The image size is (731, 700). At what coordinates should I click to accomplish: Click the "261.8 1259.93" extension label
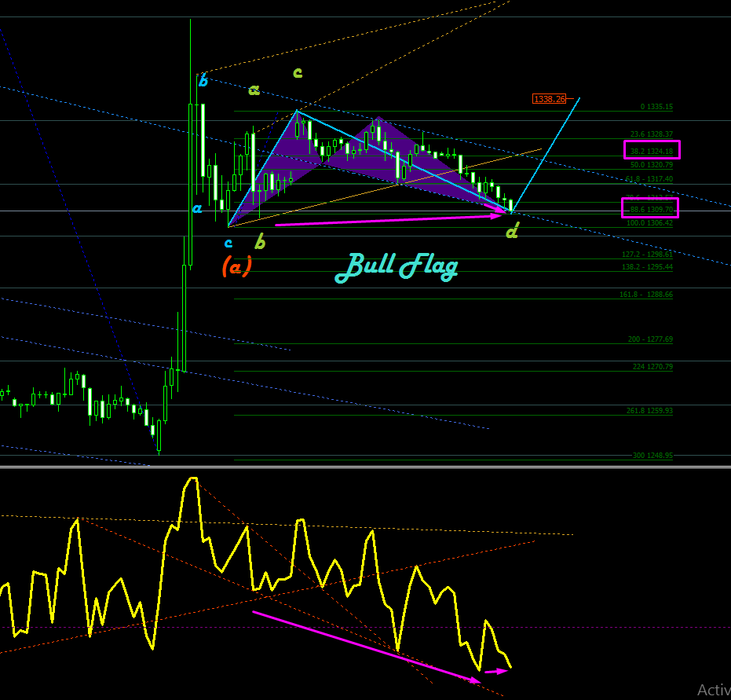tap(649, 411)
